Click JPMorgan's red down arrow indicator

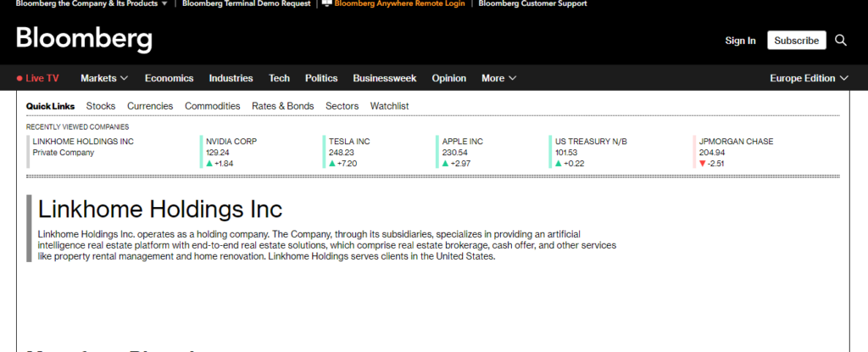pyautogui.click(x=702, y=163)
